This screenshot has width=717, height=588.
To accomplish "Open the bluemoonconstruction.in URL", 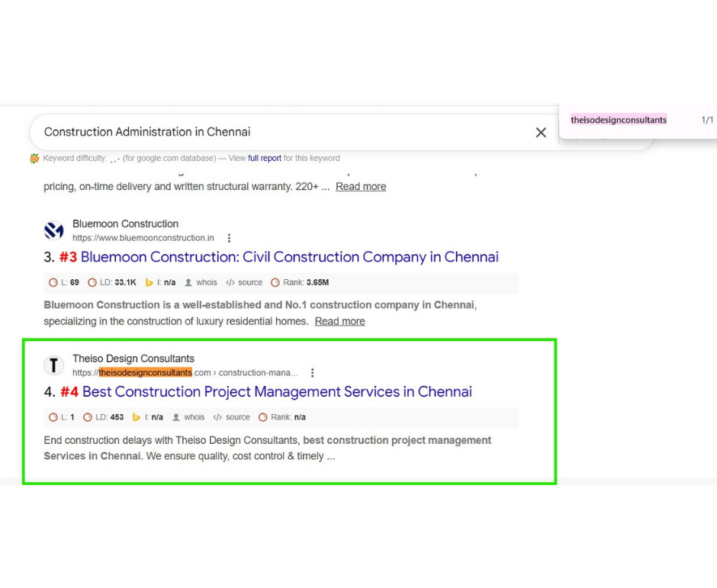I will click(x=143, y=238).
